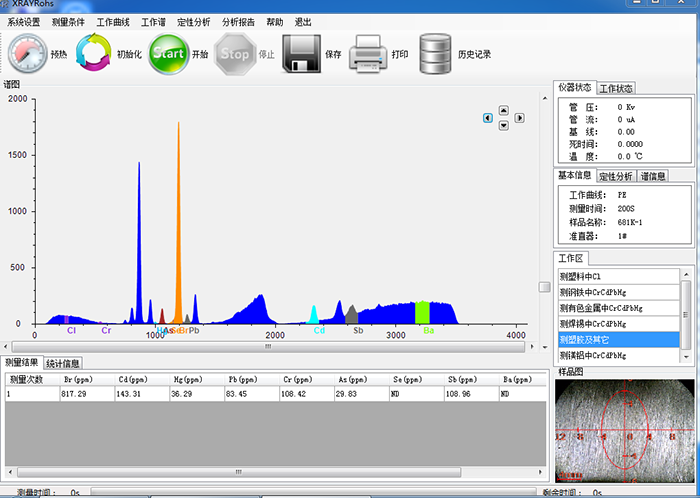Open the 定性分析 menu in menu bar
Image resolution: width=700 pixels, height=498 pixels.
click(193, 22)
